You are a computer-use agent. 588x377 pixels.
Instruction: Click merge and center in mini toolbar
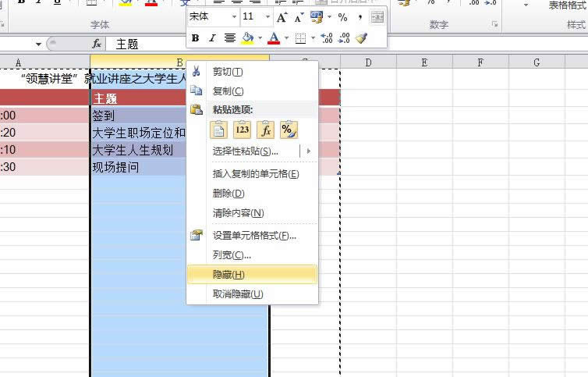click(377, 17)
